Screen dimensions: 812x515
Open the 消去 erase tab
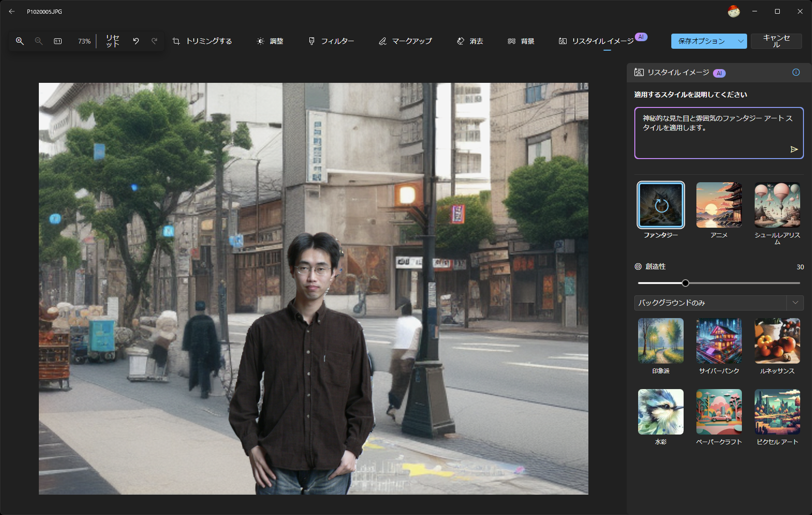pos(470,41)
